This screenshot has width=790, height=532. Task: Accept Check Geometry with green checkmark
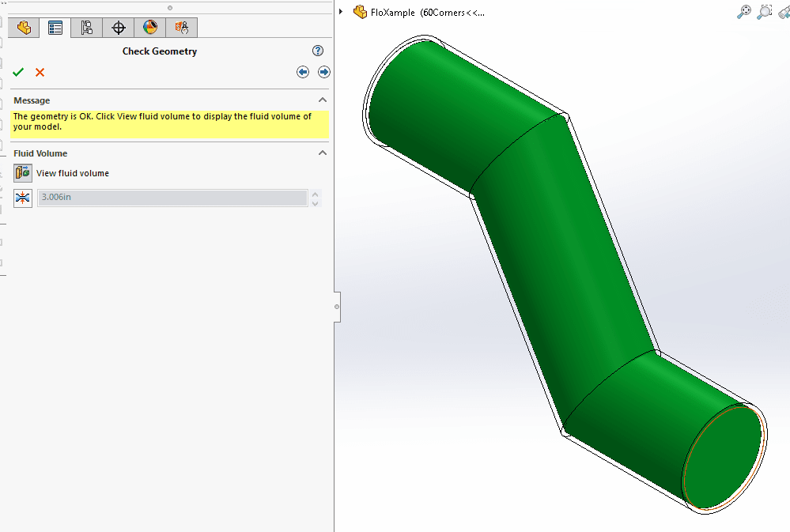(x=18, y=72)
